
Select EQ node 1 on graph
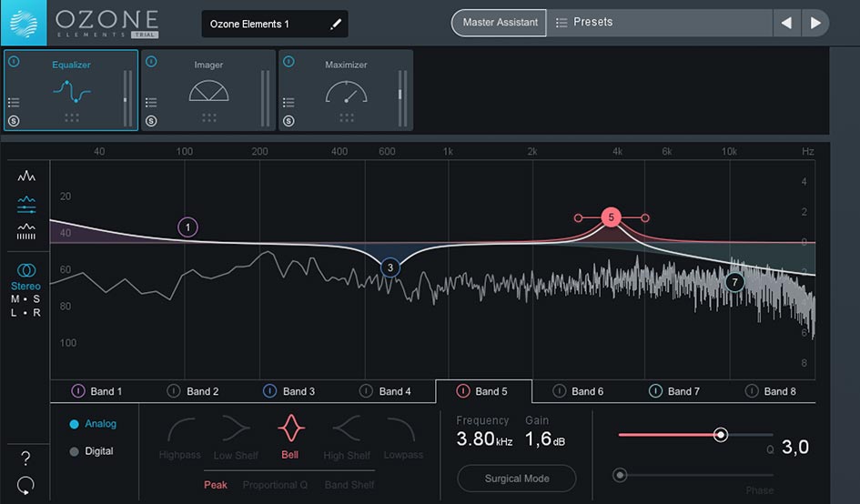click(x=187, y=227)
